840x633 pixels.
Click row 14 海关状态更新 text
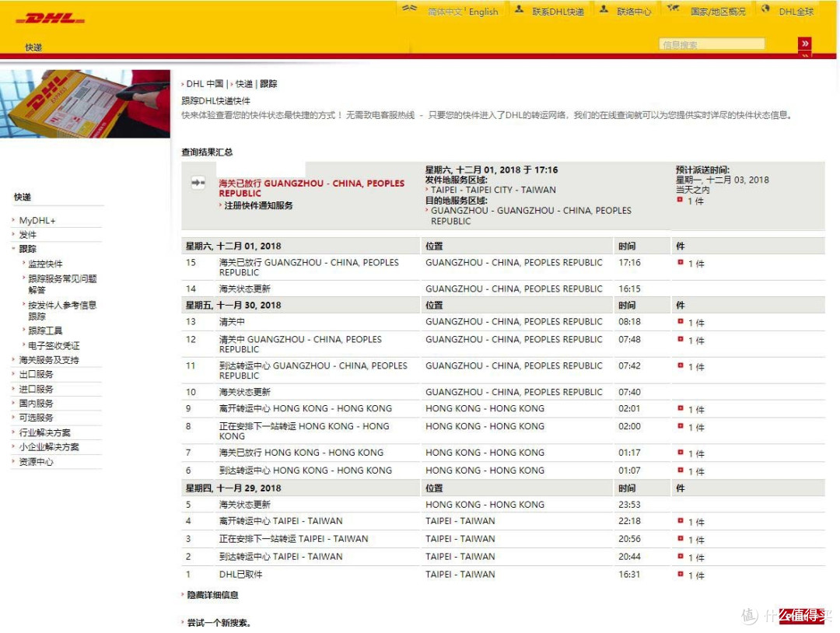[x=245, y=289]
